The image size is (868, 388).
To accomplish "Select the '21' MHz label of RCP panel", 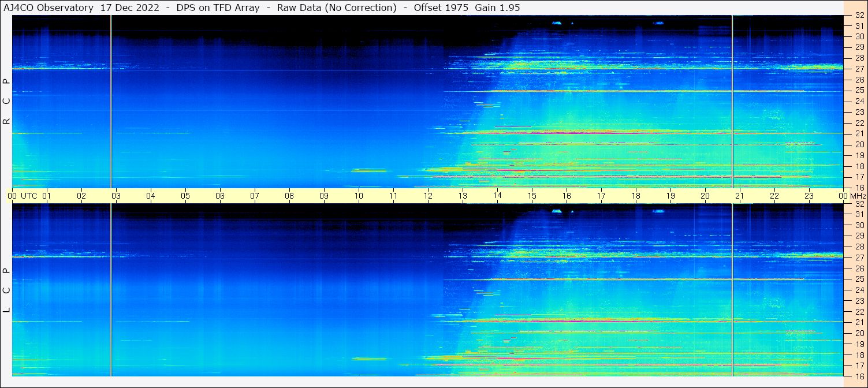I will click(859, 133).
